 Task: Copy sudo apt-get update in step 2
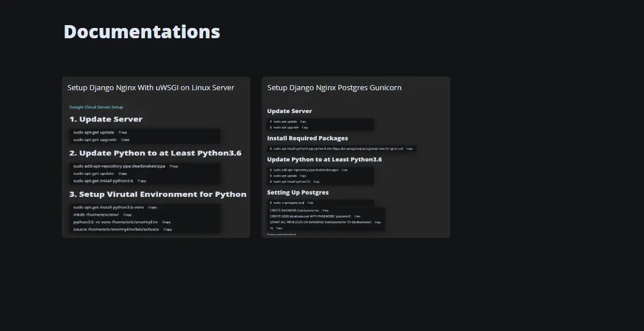(x=123, y=173)
